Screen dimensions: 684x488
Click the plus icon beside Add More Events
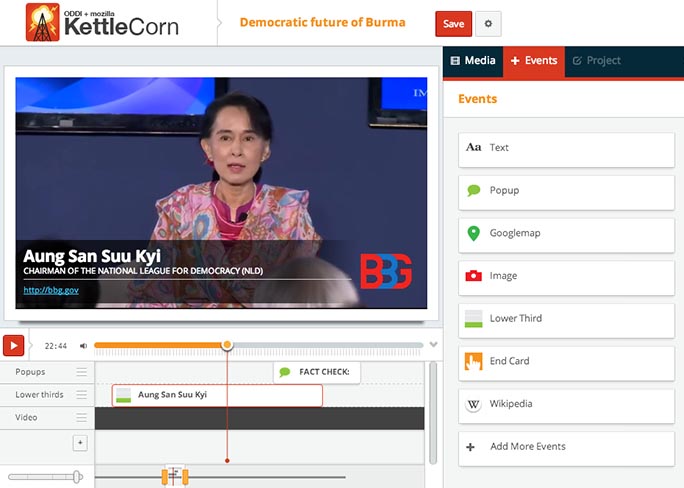pos(470,447)
